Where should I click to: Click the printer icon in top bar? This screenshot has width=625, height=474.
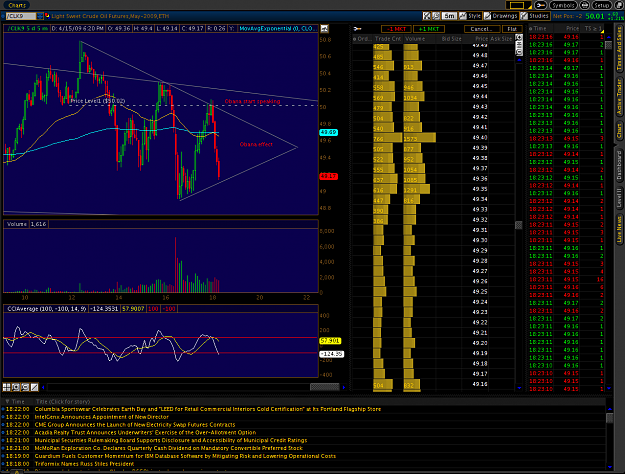[x=585, y=5]
